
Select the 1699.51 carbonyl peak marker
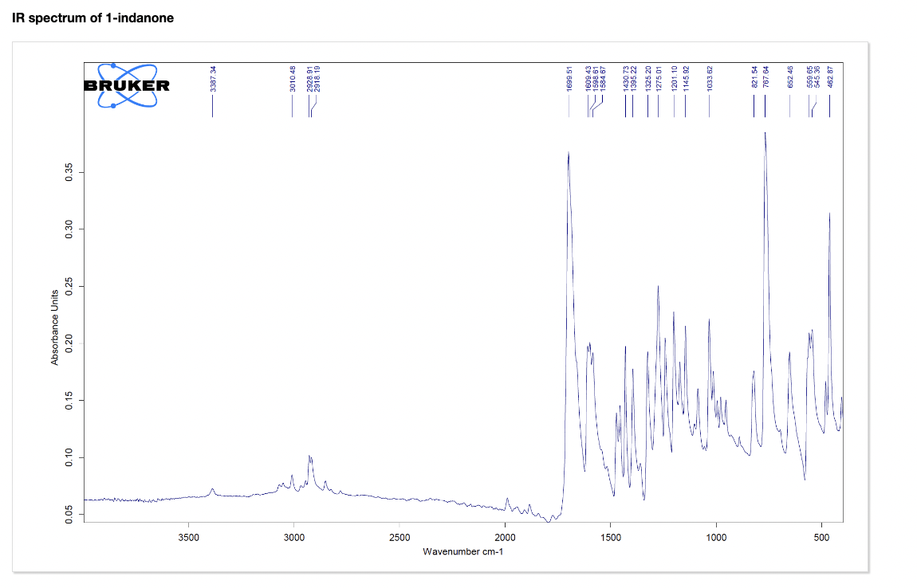pyautogui.click(x=568, y=78)
